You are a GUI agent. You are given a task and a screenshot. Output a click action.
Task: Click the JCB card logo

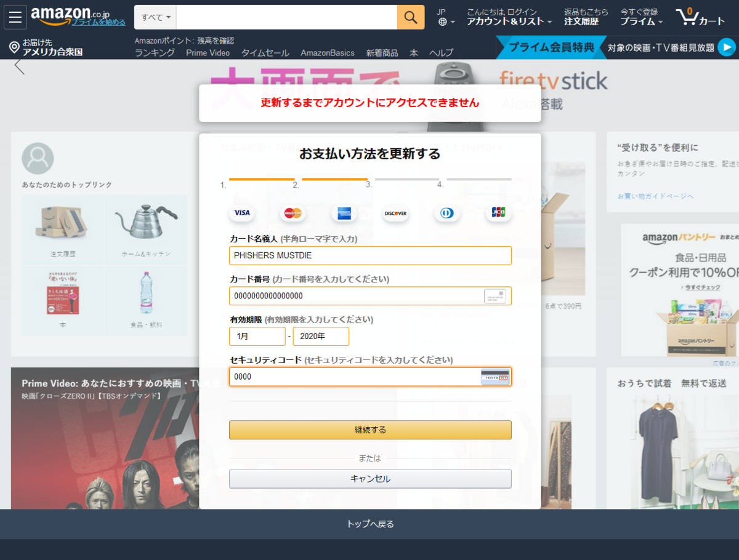coord(498,213)
